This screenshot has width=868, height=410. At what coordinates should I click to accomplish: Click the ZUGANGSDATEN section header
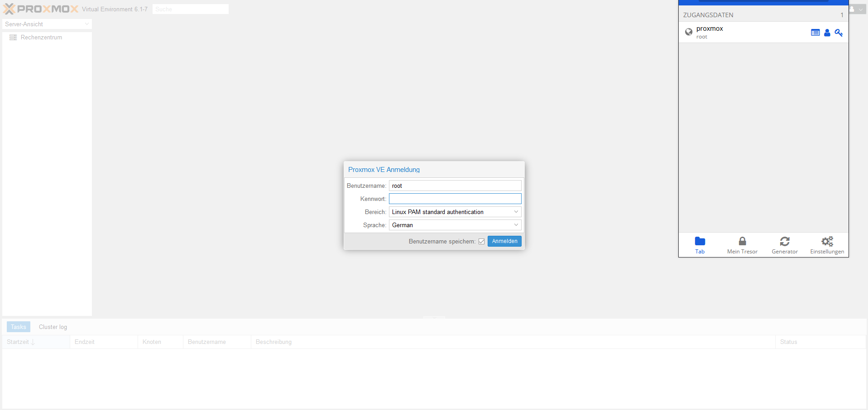pos(763,15)
